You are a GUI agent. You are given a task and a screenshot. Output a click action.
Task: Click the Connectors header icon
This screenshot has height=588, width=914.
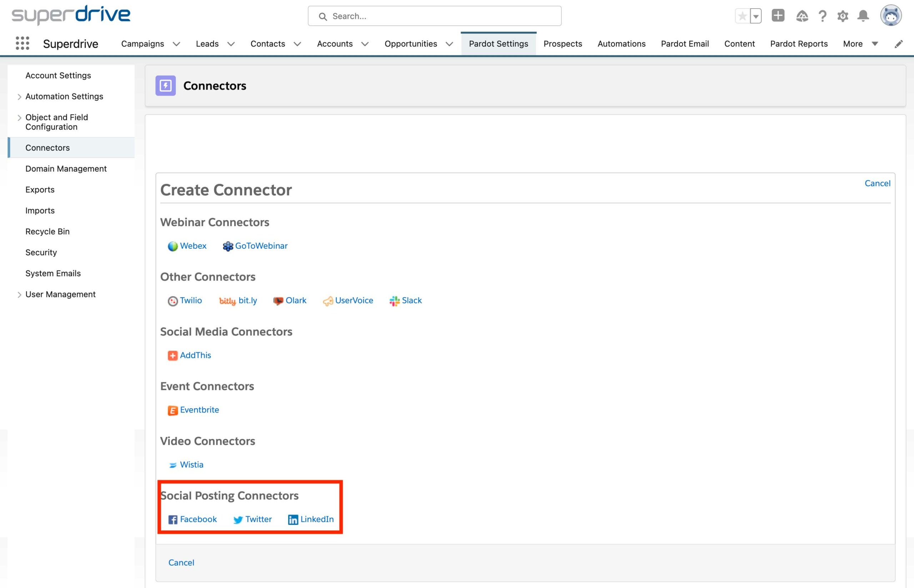[x=165, y=86]
